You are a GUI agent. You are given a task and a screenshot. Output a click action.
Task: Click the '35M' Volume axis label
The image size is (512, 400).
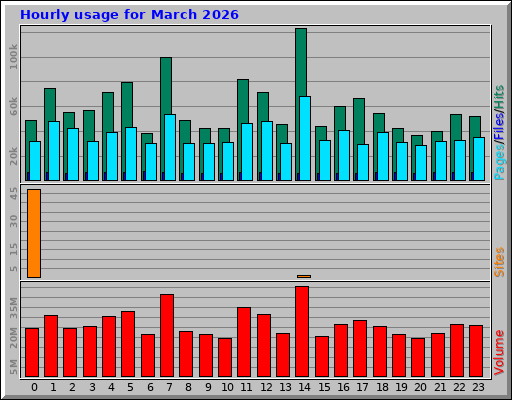[13, 308]
